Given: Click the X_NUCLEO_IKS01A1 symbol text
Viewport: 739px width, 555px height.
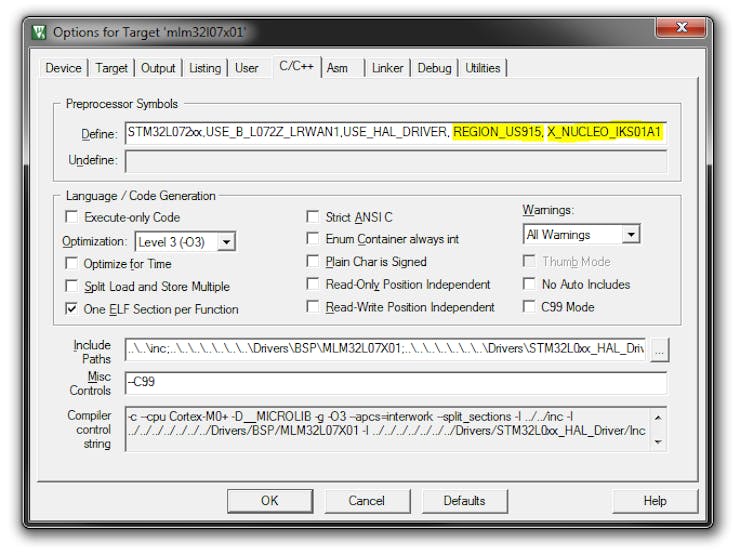Looking at the screenshot, I should [x=604, y=132].
